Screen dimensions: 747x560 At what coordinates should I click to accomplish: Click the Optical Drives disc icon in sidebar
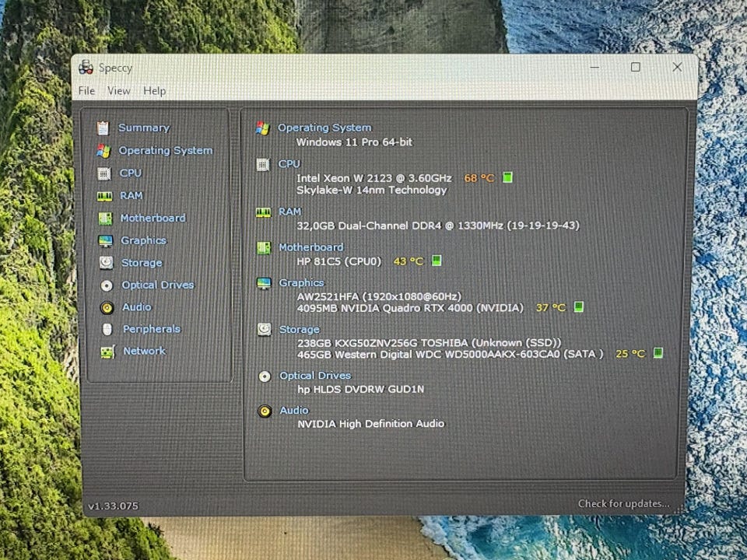pos(107,285)
